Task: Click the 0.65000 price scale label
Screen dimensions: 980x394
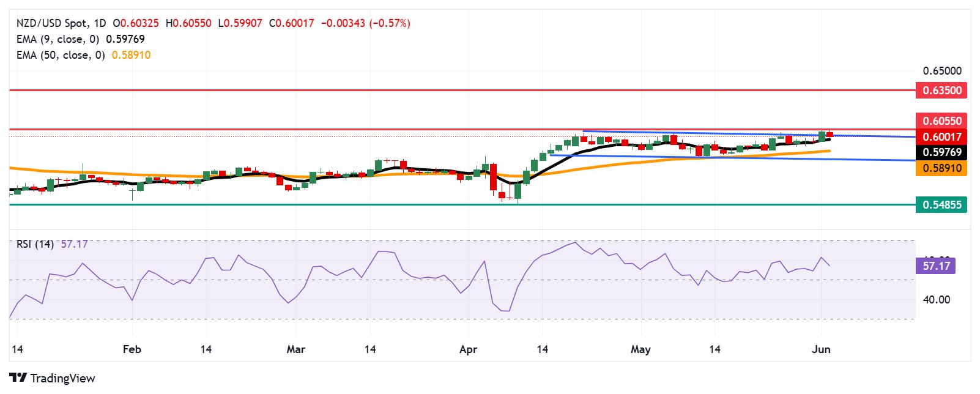Action: pos(941,71)
